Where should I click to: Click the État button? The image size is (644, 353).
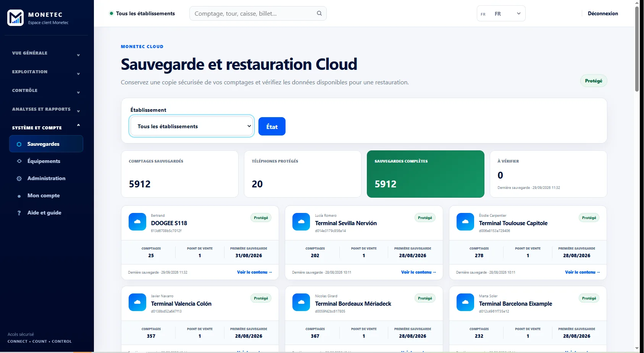[272, 126]
